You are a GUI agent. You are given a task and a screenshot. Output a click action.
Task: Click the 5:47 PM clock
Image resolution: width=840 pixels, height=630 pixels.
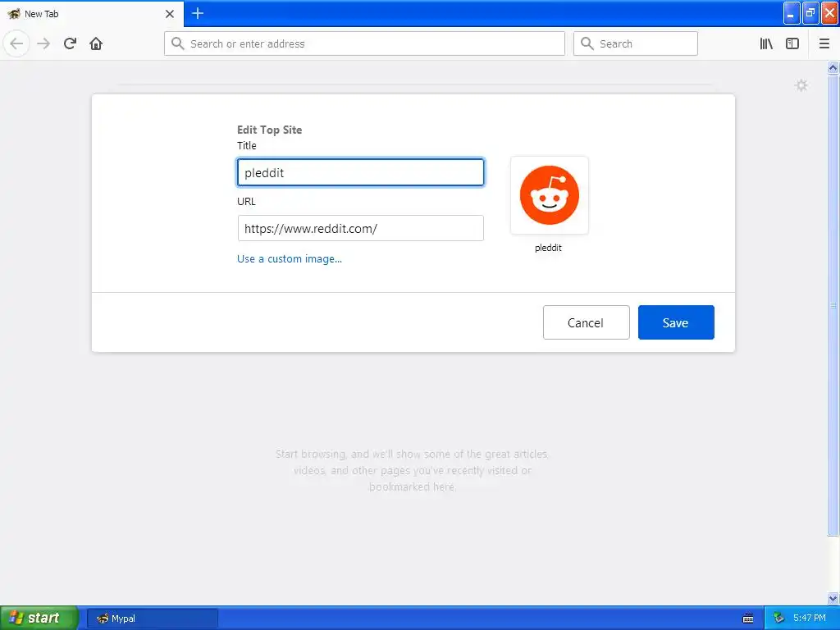810,619
